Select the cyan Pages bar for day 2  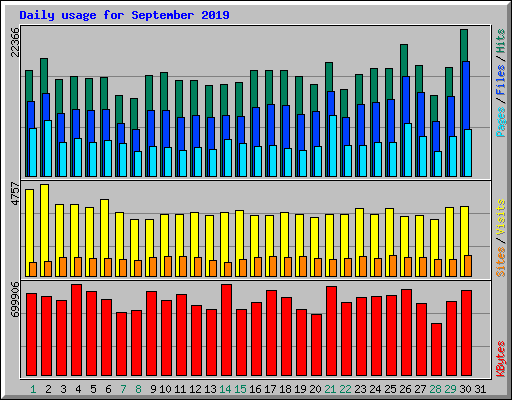click(x=48, y=148)
